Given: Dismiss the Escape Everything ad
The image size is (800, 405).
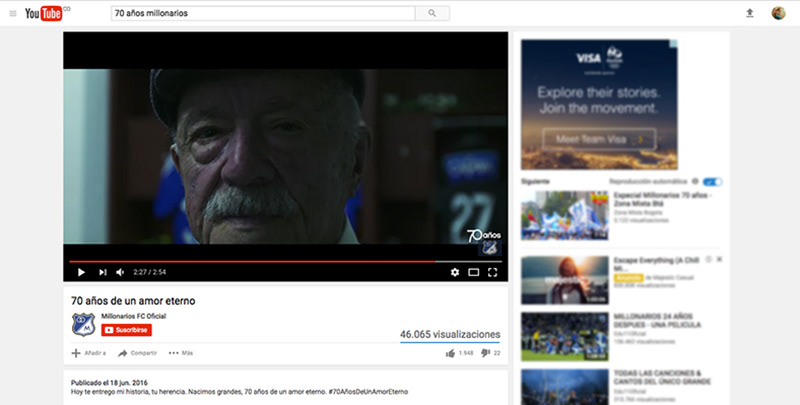Looking at the screenshot, I should click(x=719, y=260).
